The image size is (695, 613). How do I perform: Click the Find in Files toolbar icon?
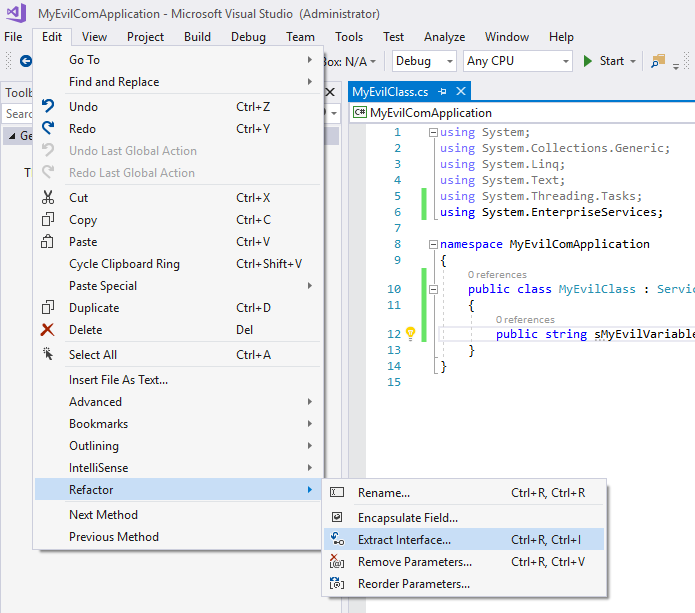click(x=658, y=61)
